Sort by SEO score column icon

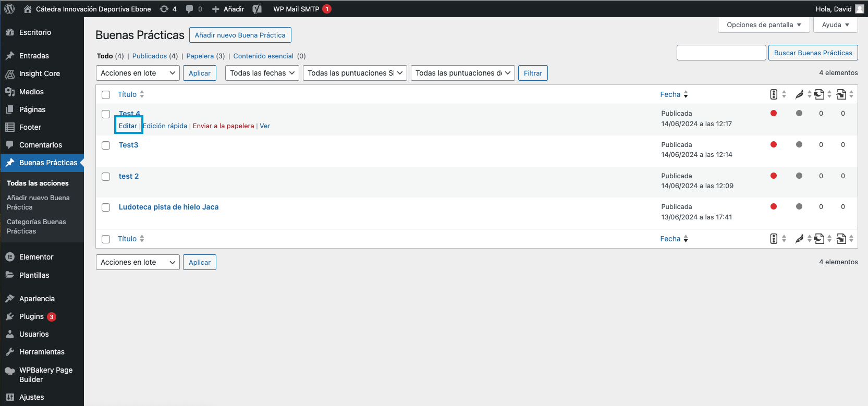pyautogui.click(x=774, y=94)
